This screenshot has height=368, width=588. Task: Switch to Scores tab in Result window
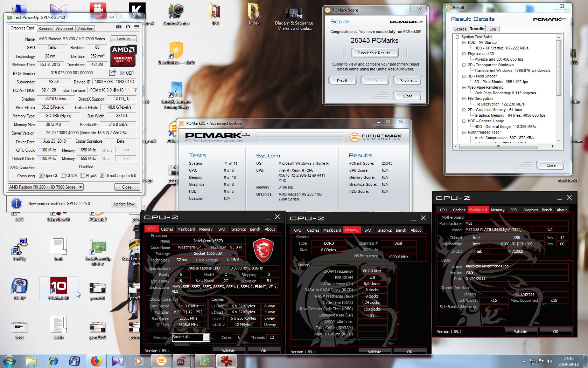point(460,29)
